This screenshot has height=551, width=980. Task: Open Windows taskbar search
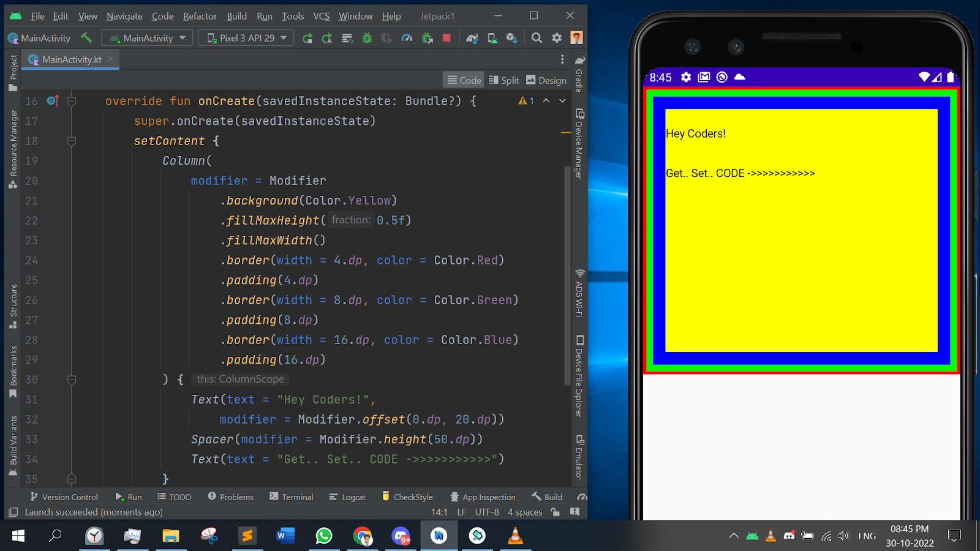click(56, 536)
